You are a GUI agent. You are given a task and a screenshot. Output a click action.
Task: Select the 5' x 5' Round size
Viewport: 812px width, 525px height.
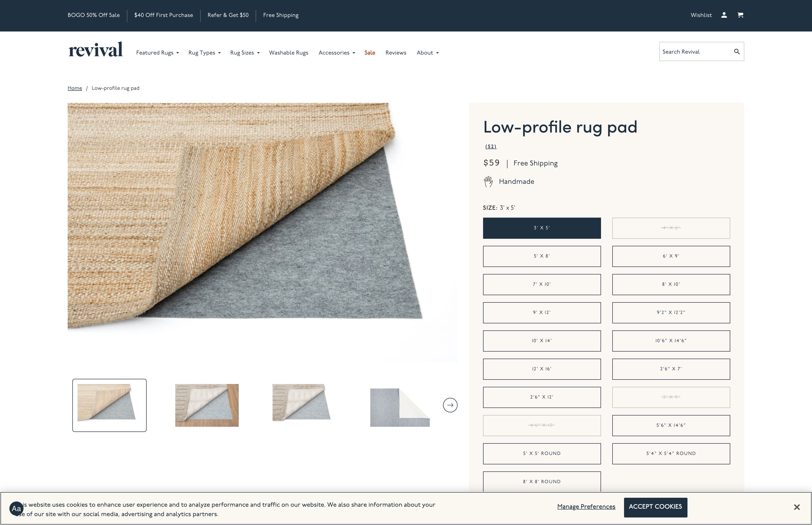(x=541, y=453)
